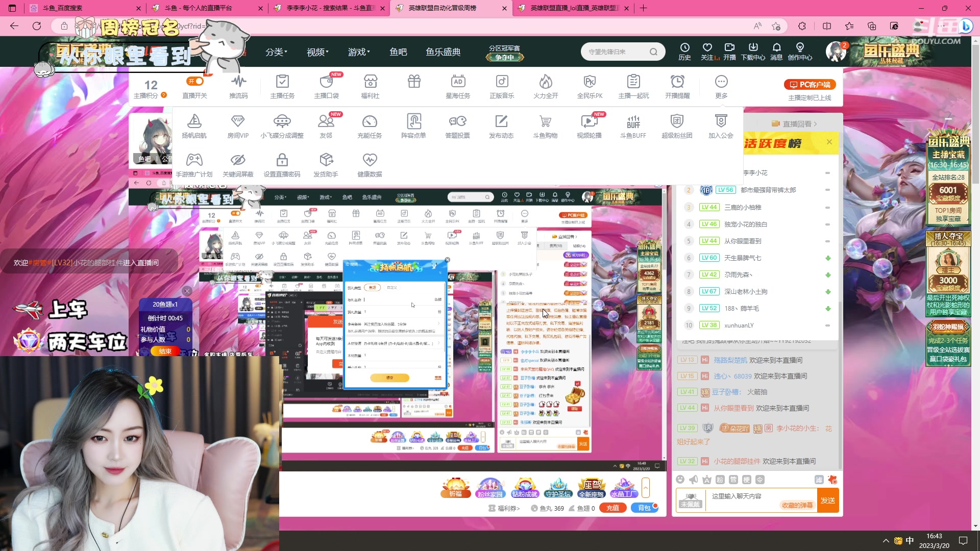Open 房间VIP settings
980x551 pixels.
click(x=238, y=126)
